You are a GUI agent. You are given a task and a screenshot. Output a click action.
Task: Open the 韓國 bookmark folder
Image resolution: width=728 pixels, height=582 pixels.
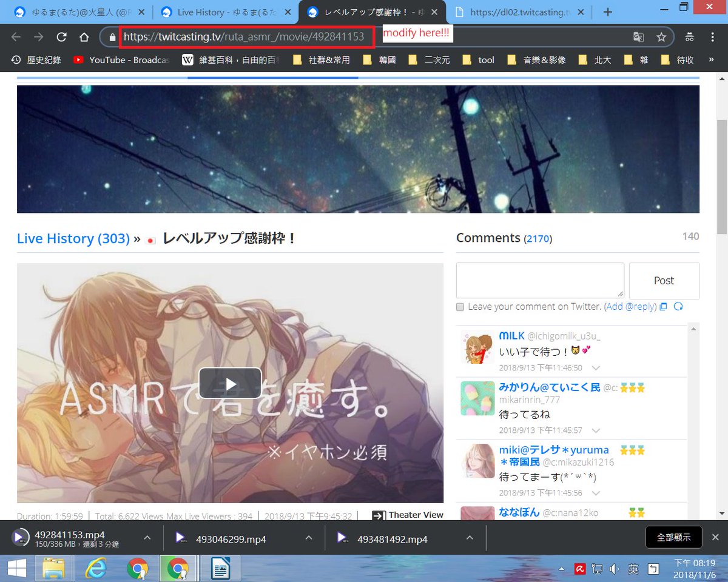click(379, 60)
